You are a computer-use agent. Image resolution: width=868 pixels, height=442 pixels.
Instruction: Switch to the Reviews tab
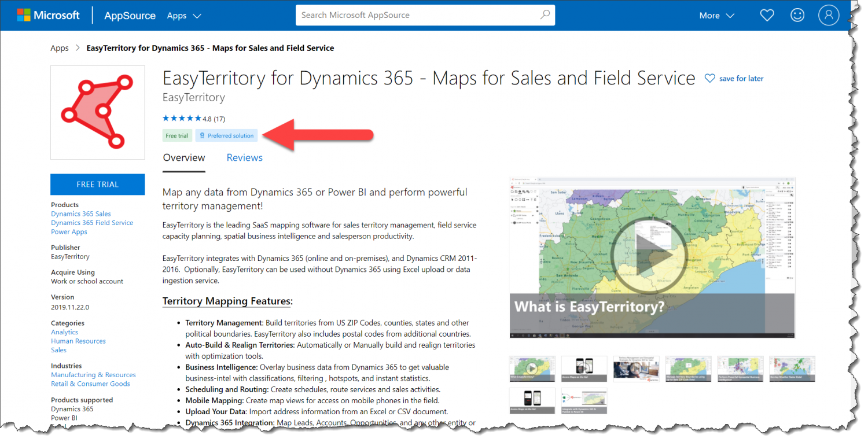pyautogui.click(x=244, y=157)
